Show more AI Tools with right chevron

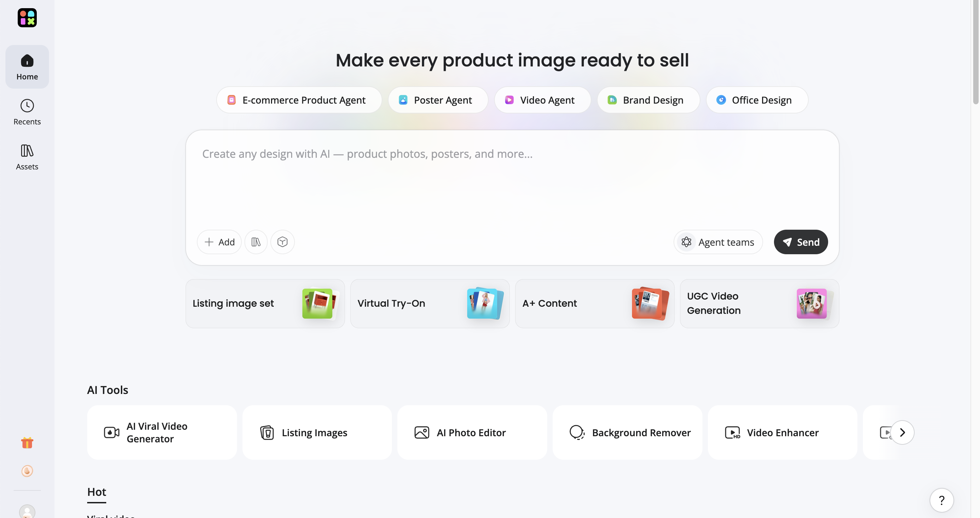(902, 432)
